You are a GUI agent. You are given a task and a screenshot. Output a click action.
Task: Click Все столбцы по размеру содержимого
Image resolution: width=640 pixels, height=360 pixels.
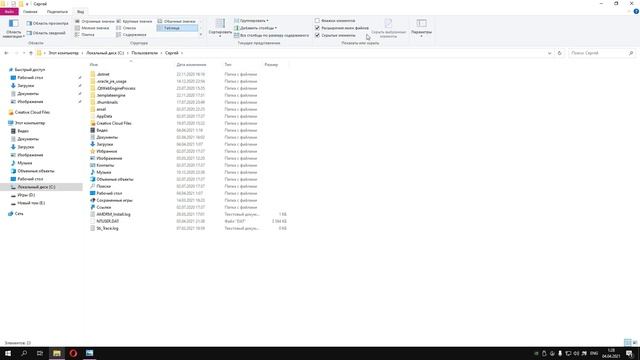pos(271,35)
